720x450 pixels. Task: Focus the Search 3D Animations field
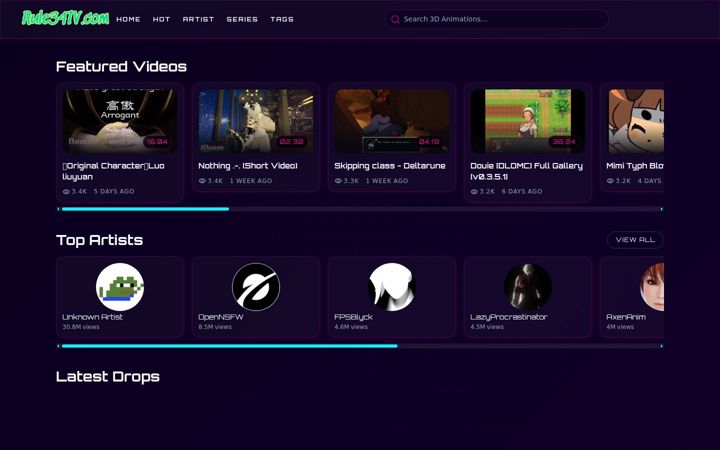(497, 19)
